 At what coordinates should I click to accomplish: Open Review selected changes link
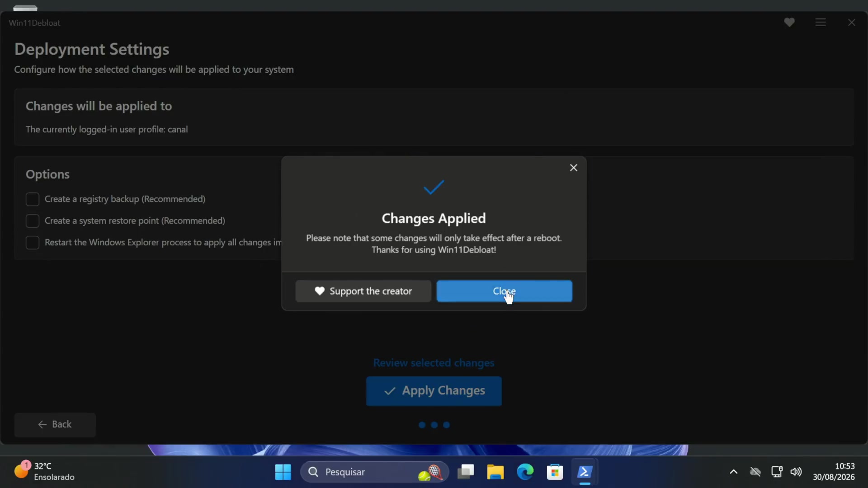coord(434,363)
